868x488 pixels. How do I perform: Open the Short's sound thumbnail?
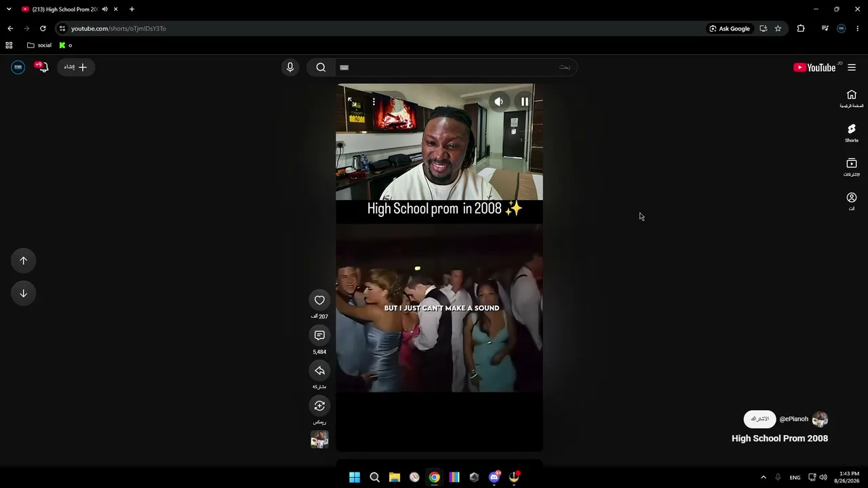[319, 439]
